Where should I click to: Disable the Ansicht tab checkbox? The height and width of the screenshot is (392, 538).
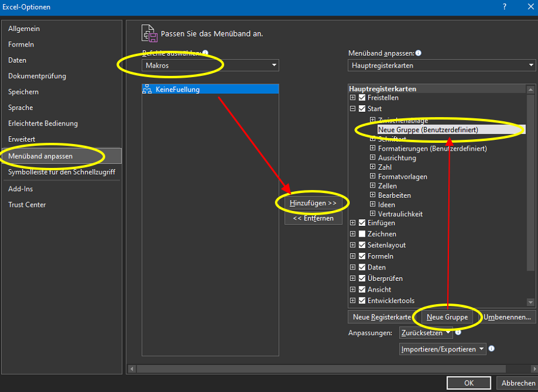coord(362,289)
